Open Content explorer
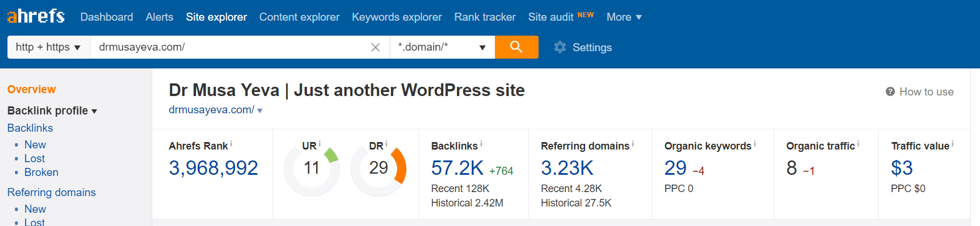Screen dimensions: 980x226 tap(299, 17)
